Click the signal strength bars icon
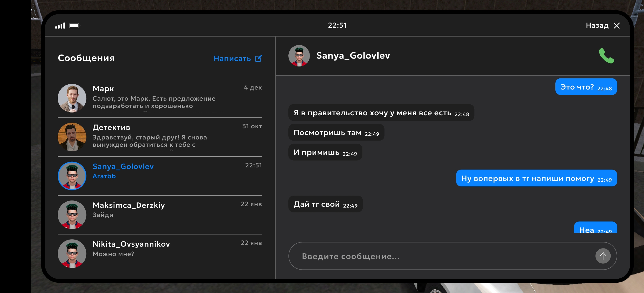The width and height of the screenshot is (644, 293). pos(60,26)
